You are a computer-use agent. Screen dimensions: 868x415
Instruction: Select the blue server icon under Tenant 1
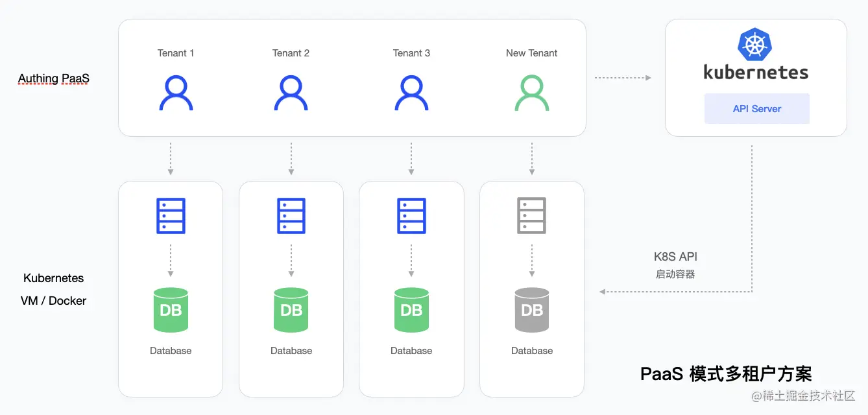171,216
